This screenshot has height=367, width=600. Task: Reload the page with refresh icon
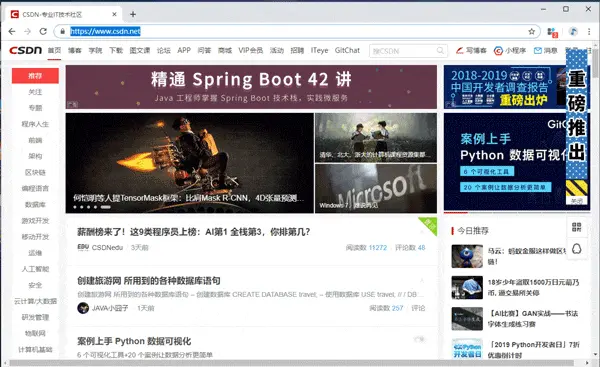pos(43,31)
